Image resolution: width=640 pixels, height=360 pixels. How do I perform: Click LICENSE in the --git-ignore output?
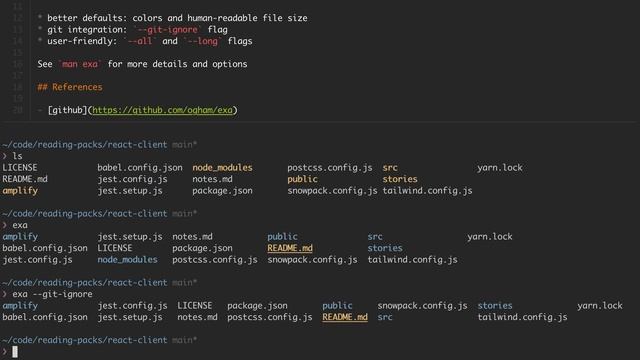(195, 306)
